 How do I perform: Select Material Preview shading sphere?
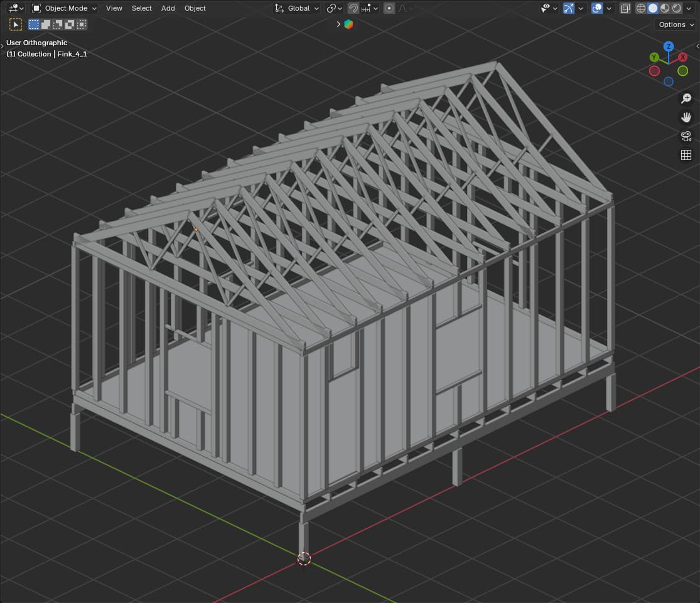(x=664, y=8)
